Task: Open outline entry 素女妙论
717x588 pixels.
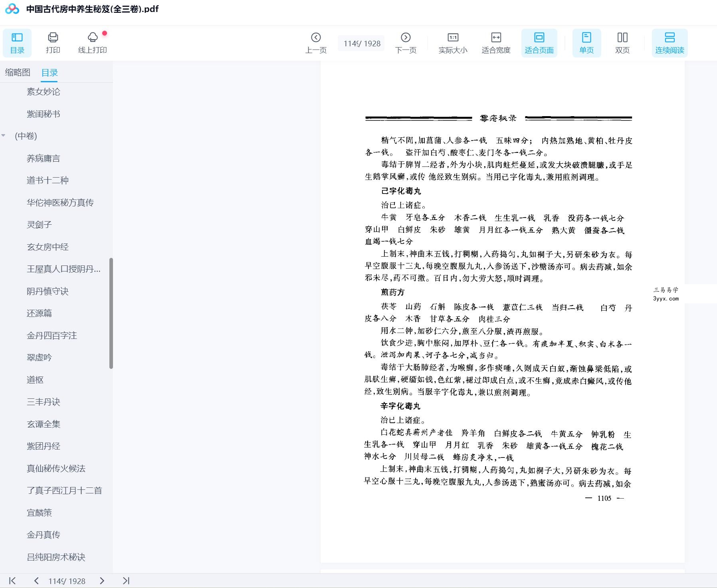Action: pos(44,91)
